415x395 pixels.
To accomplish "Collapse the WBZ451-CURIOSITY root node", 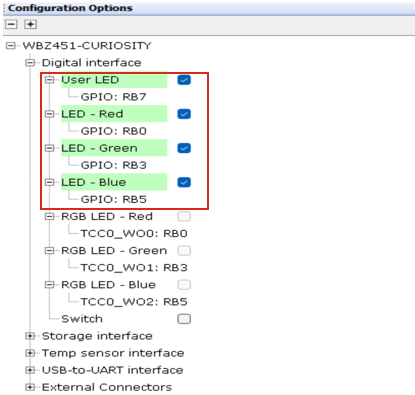I will 11,45.
